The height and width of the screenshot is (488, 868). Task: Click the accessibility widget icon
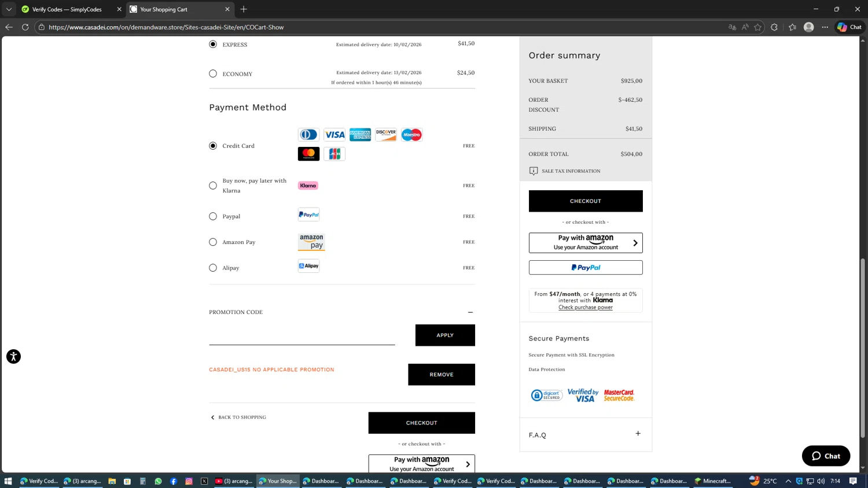click(x=13, y=356)
